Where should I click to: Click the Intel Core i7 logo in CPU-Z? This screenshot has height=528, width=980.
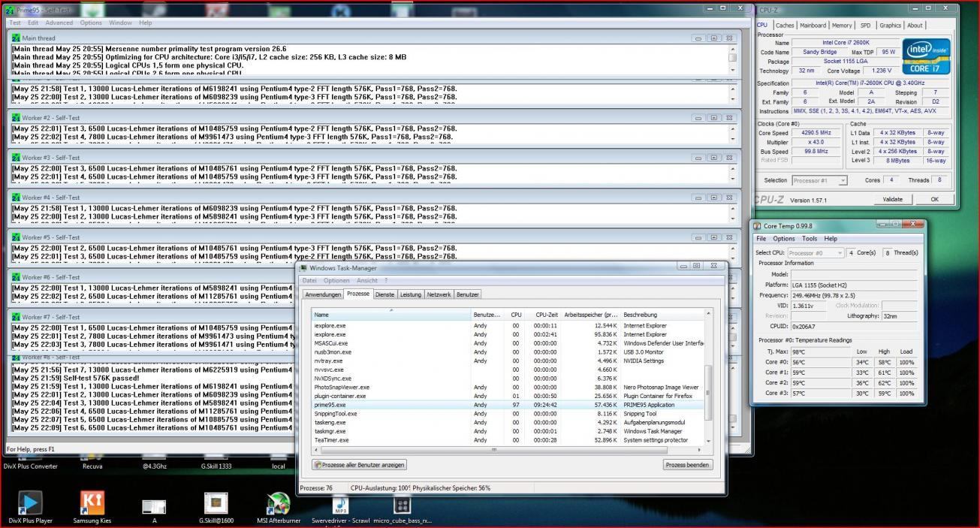pos(926,55)
